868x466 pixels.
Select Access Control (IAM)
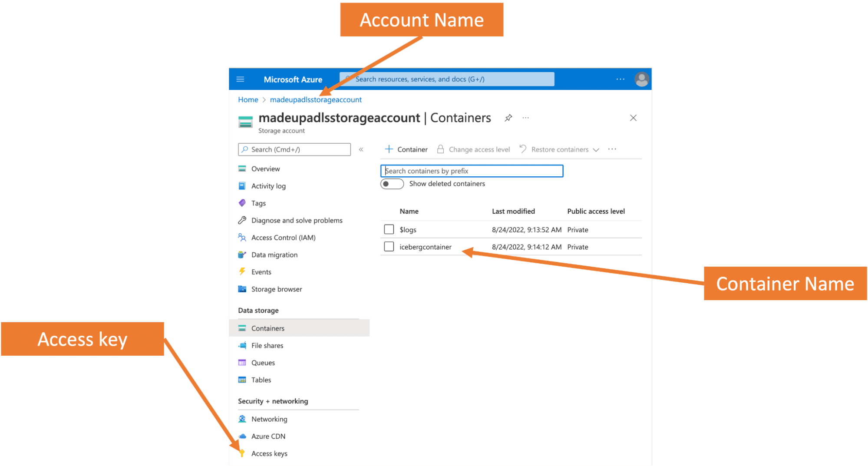(282, 238)
